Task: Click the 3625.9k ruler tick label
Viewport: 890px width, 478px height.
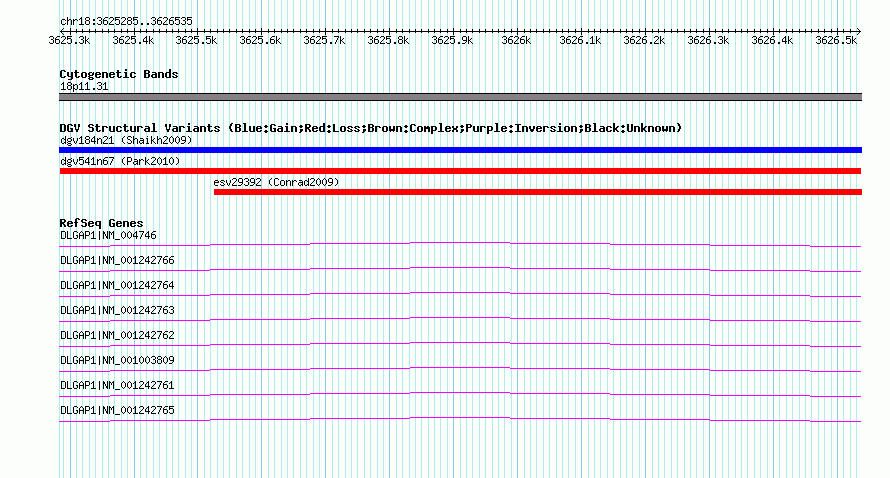Action: (x=452, y=40)
